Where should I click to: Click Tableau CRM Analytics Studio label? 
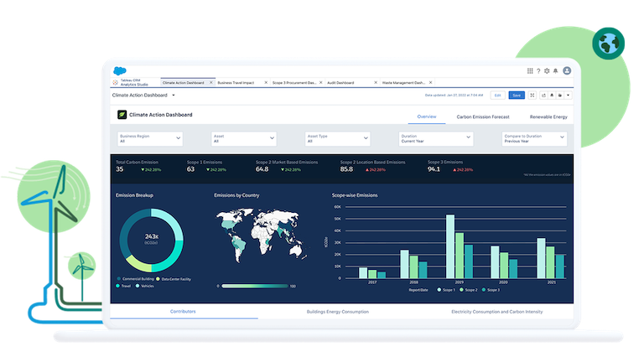pos(134,82)
